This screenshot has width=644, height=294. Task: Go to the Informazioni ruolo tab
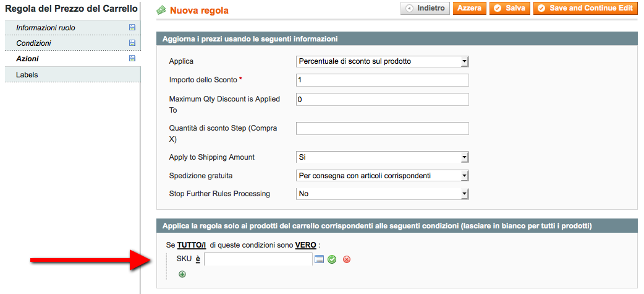tap(46, 28)
